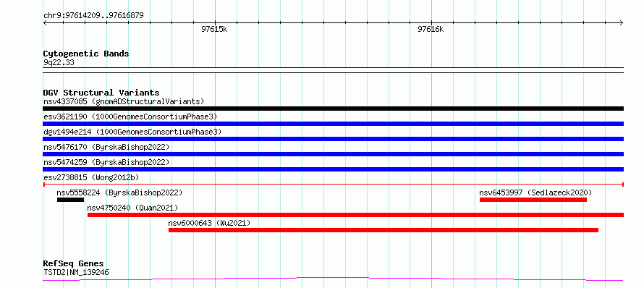Screen dimensions: 644x288
Task: Click the 97615k ruler position marker
Action: pos(214,29)
